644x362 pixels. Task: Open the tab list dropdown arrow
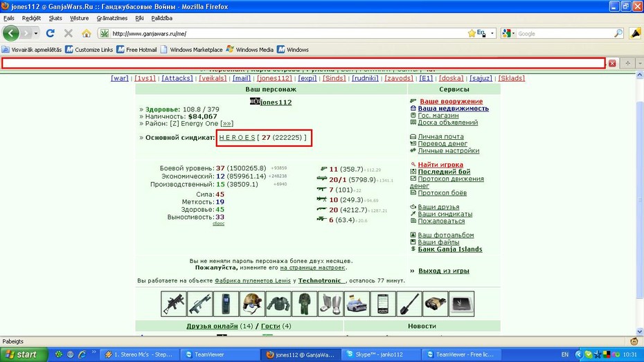640,63
